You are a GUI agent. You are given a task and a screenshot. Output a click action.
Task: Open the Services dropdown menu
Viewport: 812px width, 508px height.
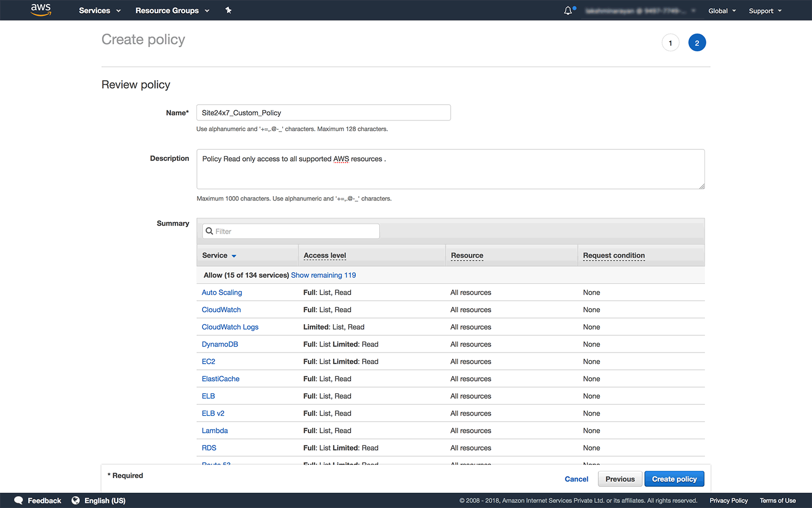coord(99,11)
